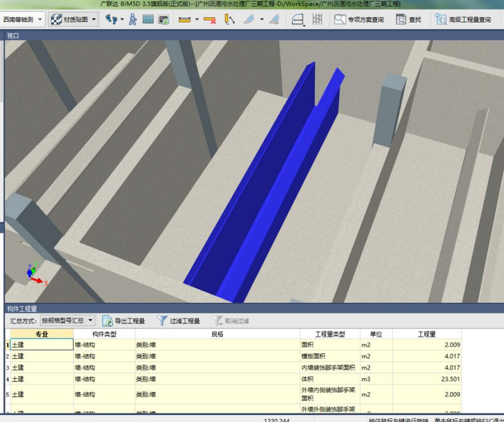
Task: Open the footprints tool dropdown arrow
Action: click(122, 20)
